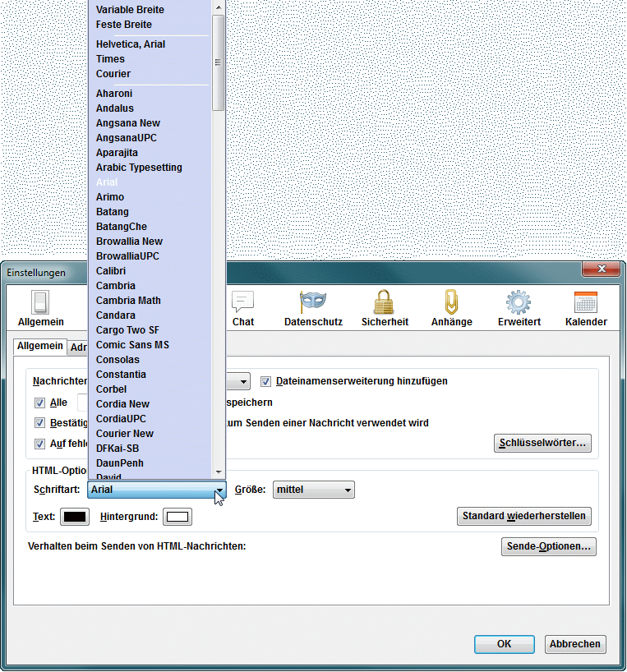Click the font list scroll-up arrow
Screen dimensions: 627x672
pyautogui.click(x=219, y=7)
